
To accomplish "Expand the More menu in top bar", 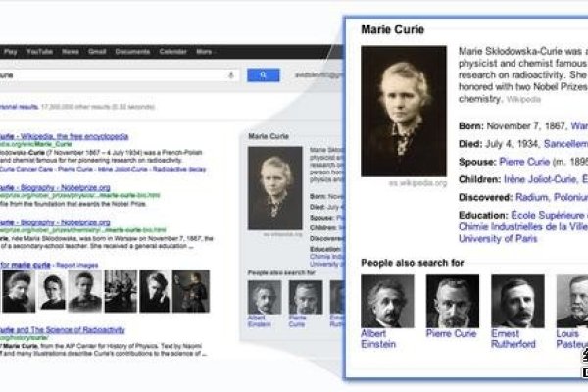I will point(205,52).
